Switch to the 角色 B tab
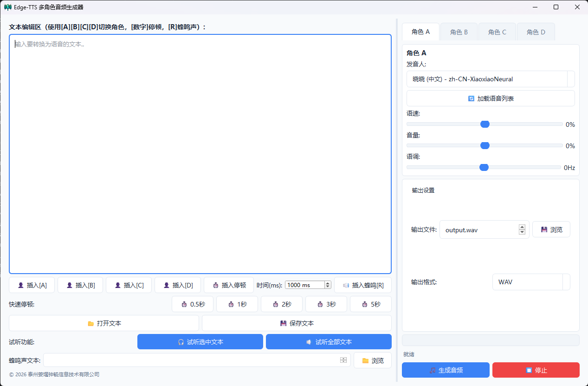The image size is (588, 386). point(459,32)
